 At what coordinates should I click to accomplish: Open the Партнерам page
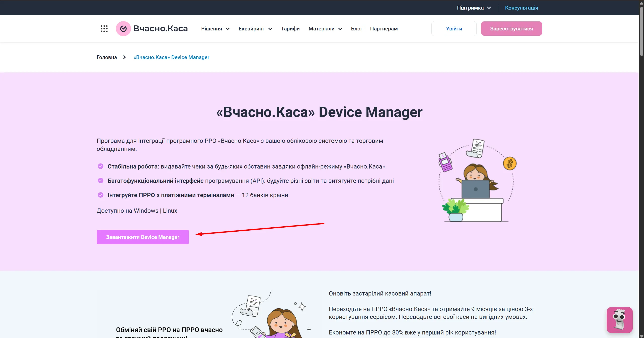384,29
